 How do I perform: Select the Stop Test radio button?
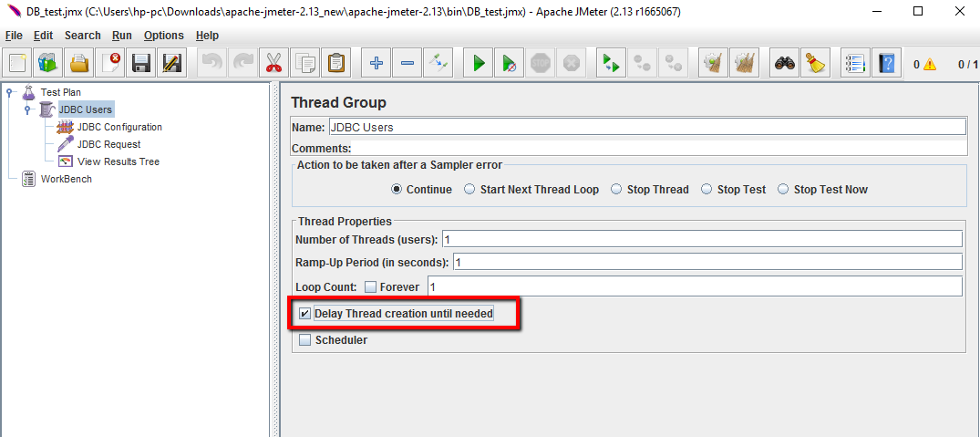(x=707, y=190)
